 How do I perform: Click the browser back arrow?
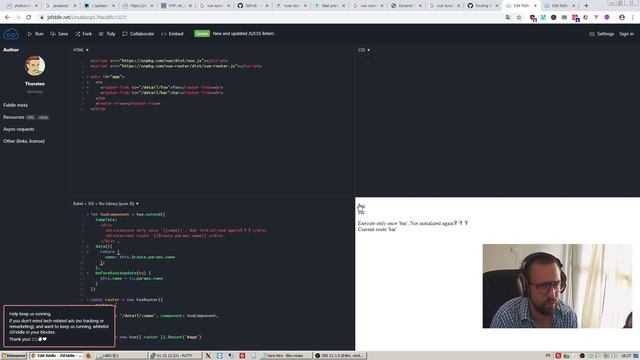click(x=7, y=18)
